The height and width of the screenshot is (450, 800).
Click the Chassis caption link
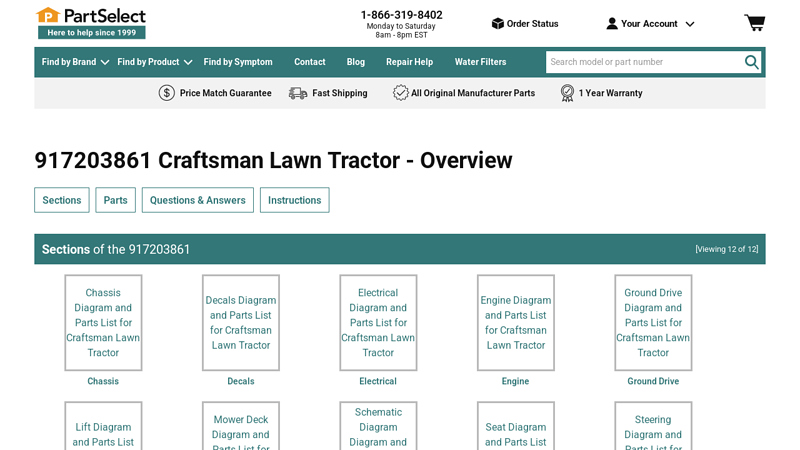pos(103,381)
